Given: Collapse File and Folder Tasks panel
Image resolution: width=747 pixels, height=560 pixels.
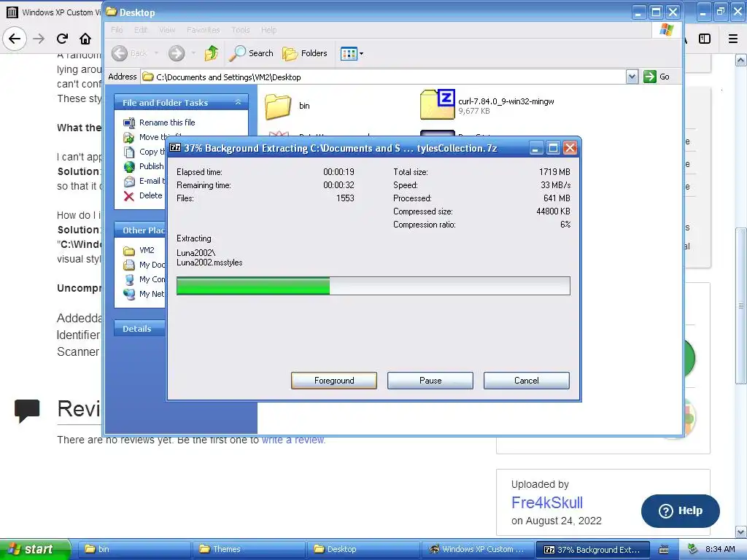Looking at the screenshot, I should pos(239,102).
